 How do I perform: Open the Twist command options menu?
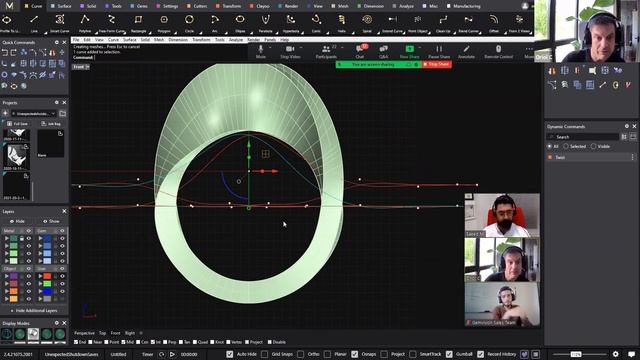click(633, 157)
